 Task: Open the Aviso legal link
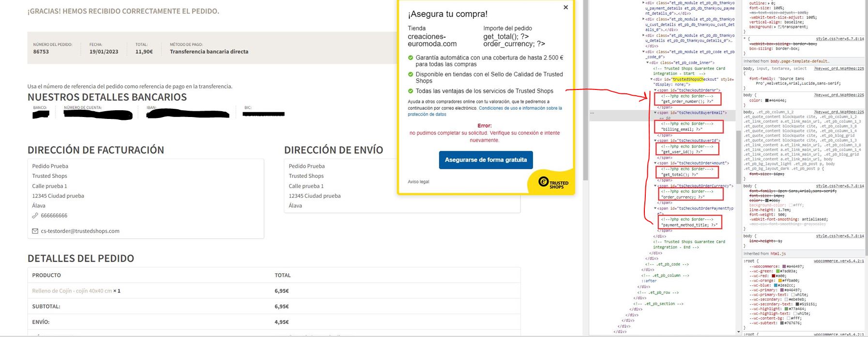418,182
